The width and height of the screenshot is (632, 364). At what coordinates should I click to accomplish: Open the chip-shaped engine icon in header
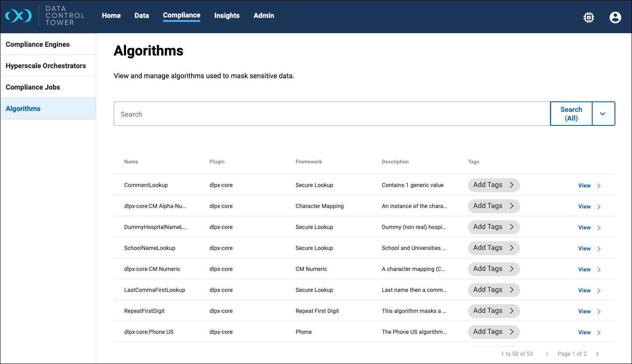tap(589, 17)
